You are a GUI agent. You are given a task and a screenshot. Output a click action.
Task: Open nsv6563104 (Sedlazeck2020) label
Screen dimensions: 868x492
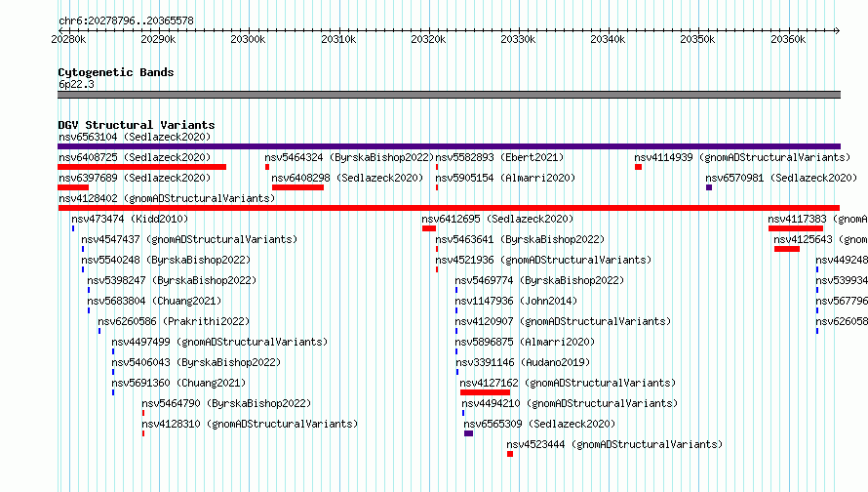pos(135,137)
